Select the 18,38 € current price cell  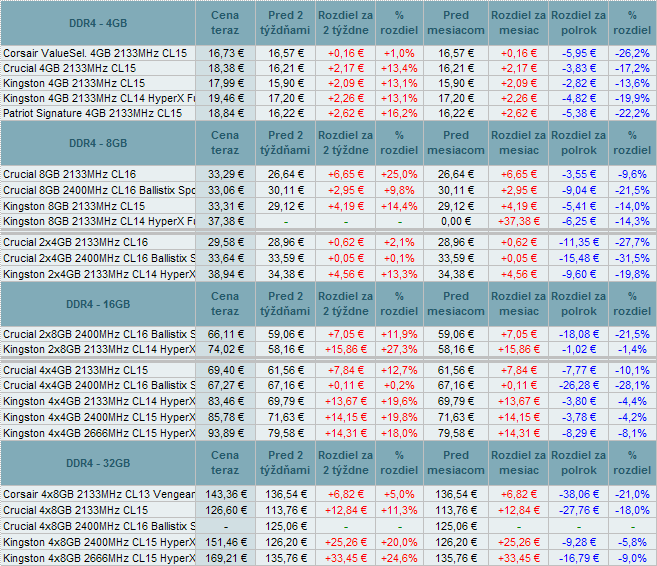[225, 68]
